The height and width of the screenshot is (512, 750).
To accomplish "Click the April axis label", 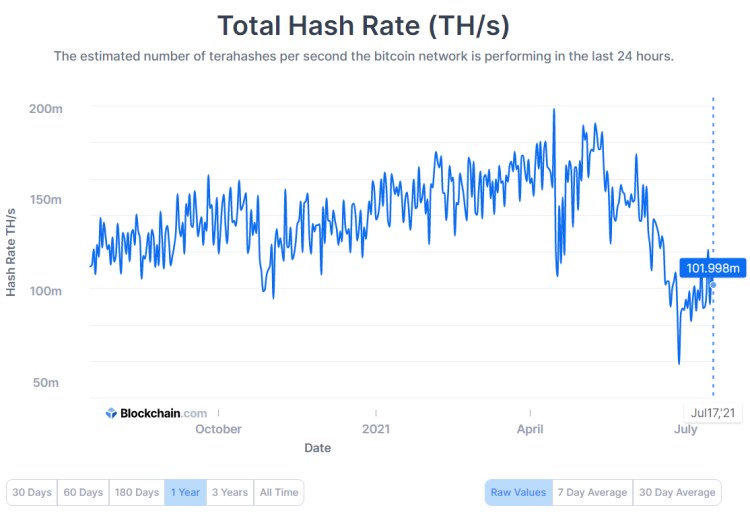I will tap(530, 429).
